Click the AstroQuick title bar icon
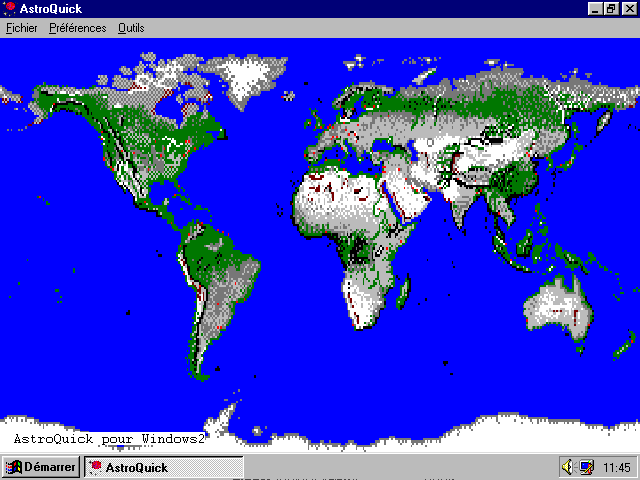The height and width of the screenshot is (480, 640). (x=9, y=8)
